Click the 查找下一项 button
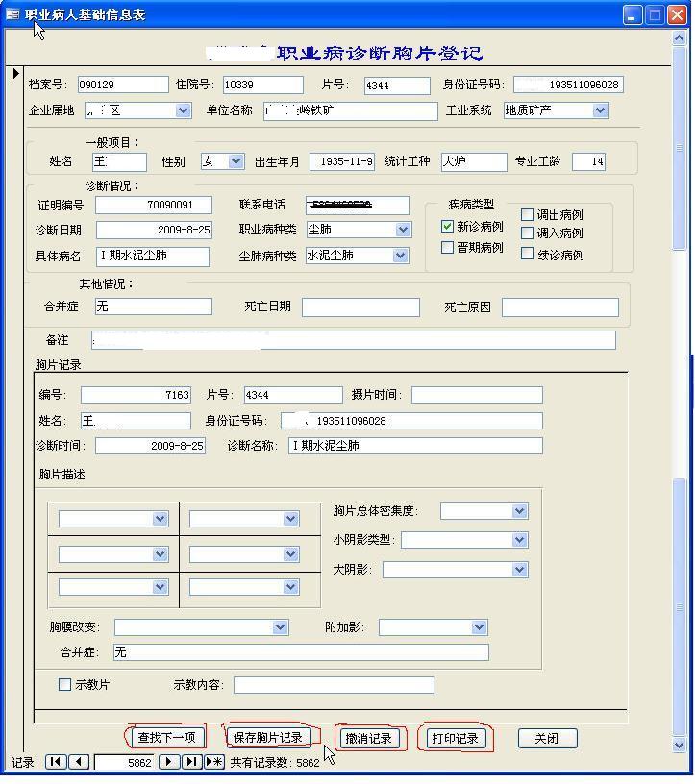 coord(166,737)
